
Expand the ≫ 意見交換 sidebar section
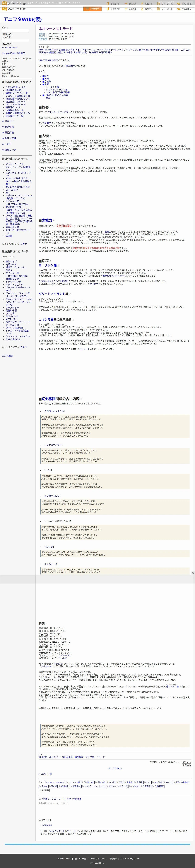click(x=8, y=132)
